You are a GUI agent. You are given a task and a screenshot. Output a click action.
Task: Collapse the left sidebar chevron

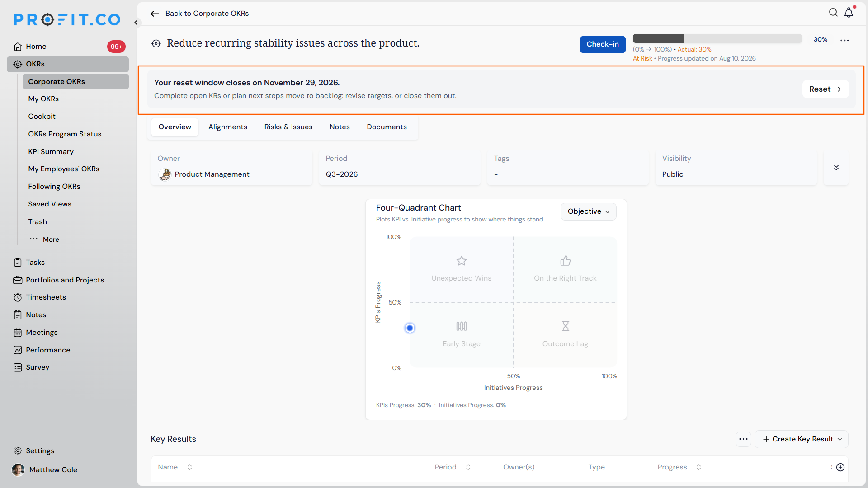click(136, 23)
